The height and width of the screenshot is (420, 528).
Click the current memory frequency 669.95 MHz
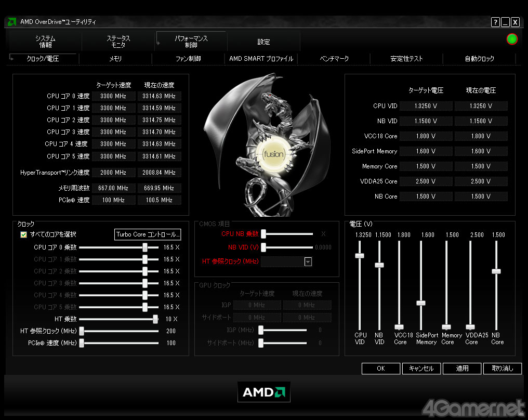click(x=159, y=188)
